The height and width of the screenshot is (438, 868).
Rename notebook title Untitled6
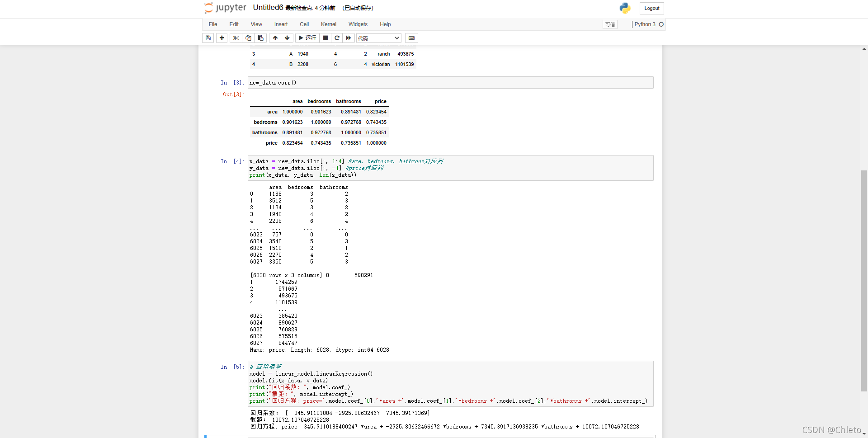[x=268, y=8]
